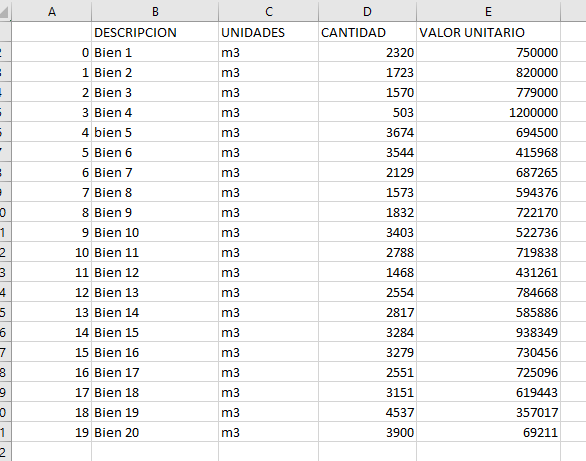Image resolution: width=586 pixels, height=461 pixels.
Task: Select the cell containing Bien 13
Action: 155,292
